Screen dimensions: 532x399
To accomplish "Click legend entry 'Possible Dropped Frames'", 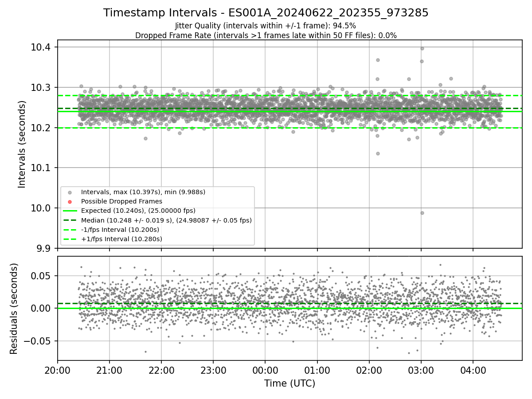I will pos(121,201).
